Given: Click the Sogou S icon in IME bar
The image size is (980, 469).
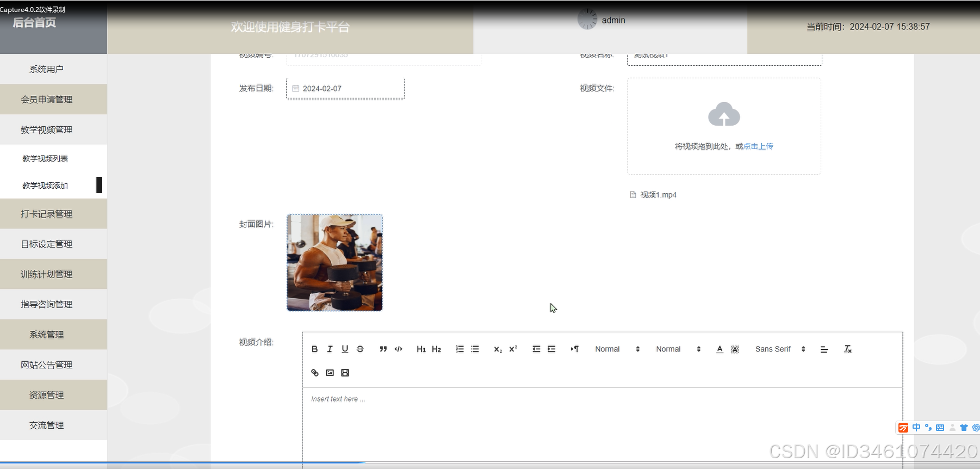Looking at the screenshot, I should 903,428.
